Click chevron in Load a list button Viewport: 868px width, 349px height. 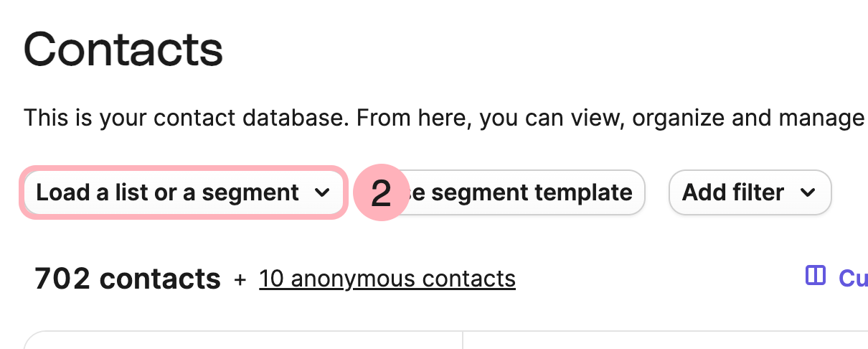click(323, 192)
